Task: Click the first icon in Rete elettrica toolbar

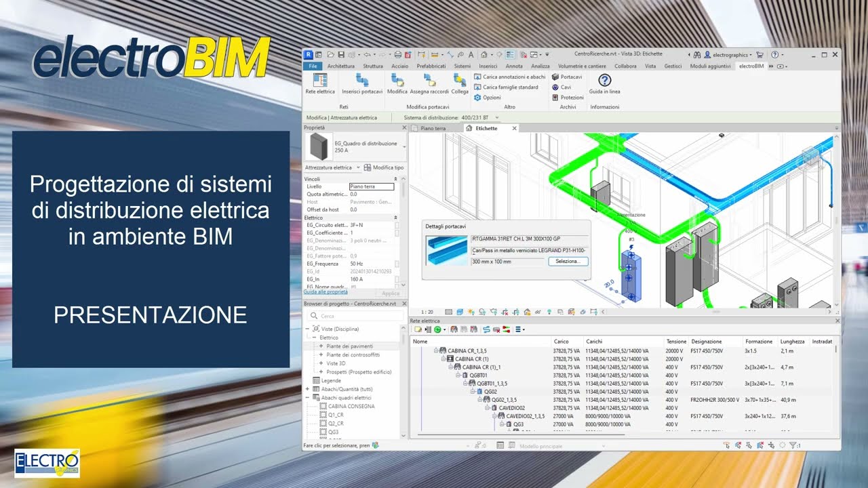Action: coord(418,329)
